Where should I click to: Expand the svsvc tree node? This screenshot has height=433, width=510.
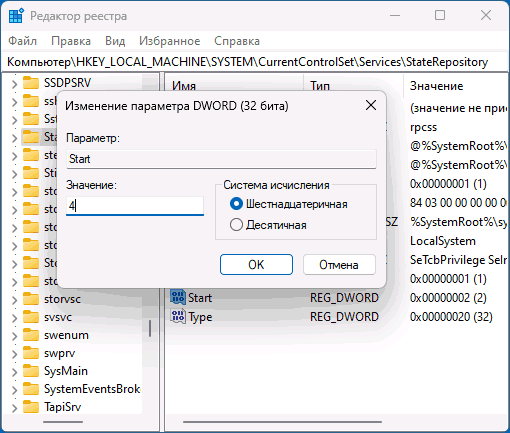coord(14,317)
